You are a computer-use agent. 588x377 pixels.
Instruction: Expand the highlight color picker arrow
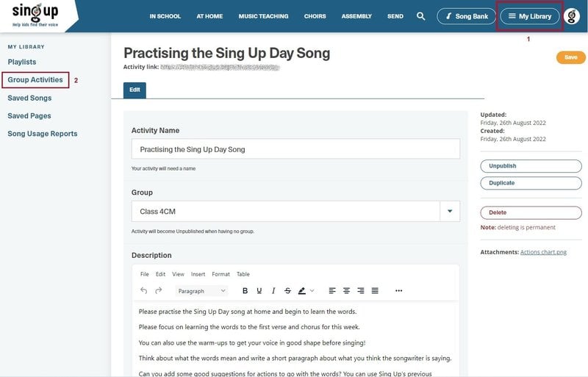click(312, 291)
